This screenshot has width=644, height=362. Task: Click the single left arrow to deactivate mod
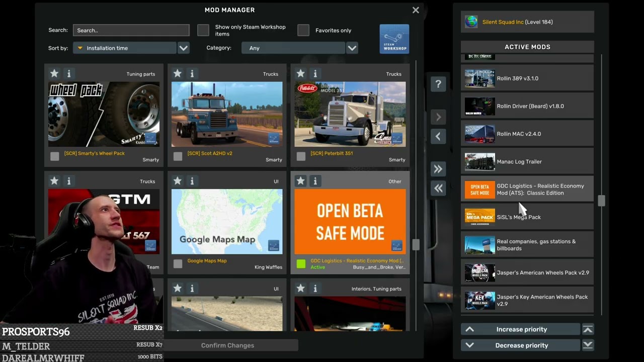(x=438, y=136)
